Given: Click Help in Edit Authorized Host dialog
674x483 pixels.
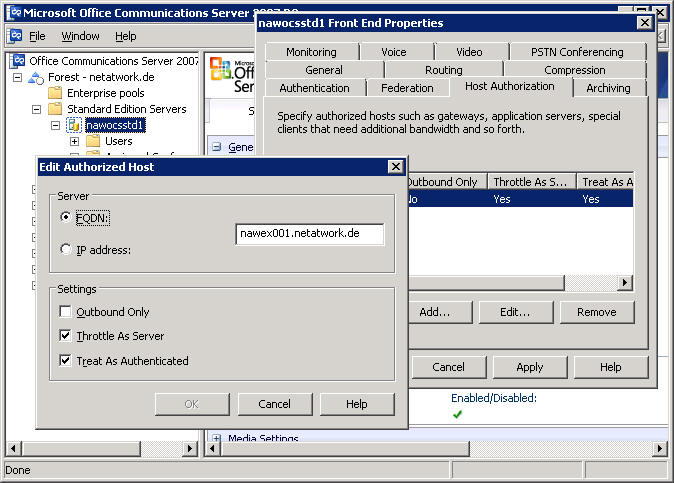Looking at the screenshot, I should [x=357, y=404].
